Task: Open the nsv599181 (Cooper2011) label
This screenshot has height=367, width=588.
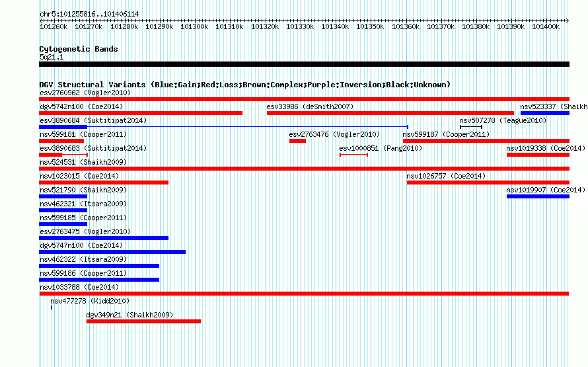Action: (83, 134)
